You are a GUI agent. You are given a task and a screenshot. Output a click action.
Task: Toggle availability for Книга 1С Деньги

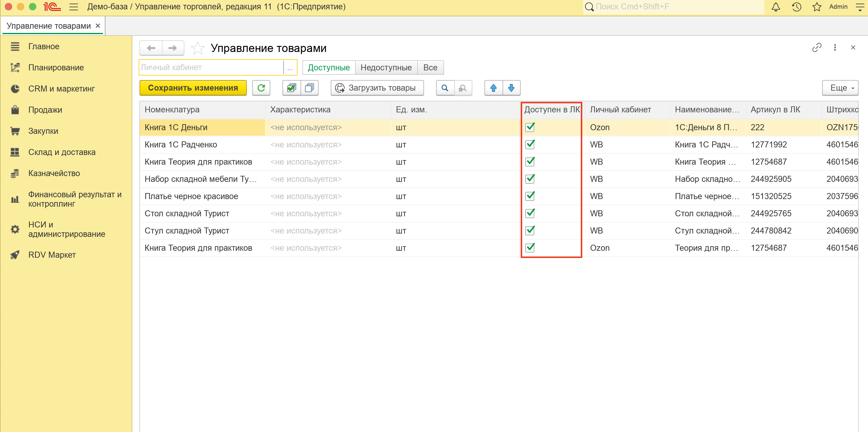(530, 127)
